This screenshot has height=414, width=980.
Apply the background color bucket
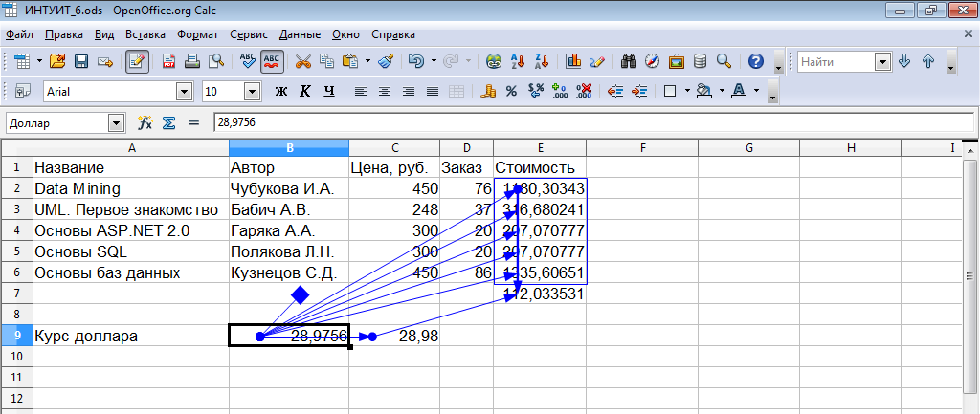pyautogui.click(x=705, y=91)
